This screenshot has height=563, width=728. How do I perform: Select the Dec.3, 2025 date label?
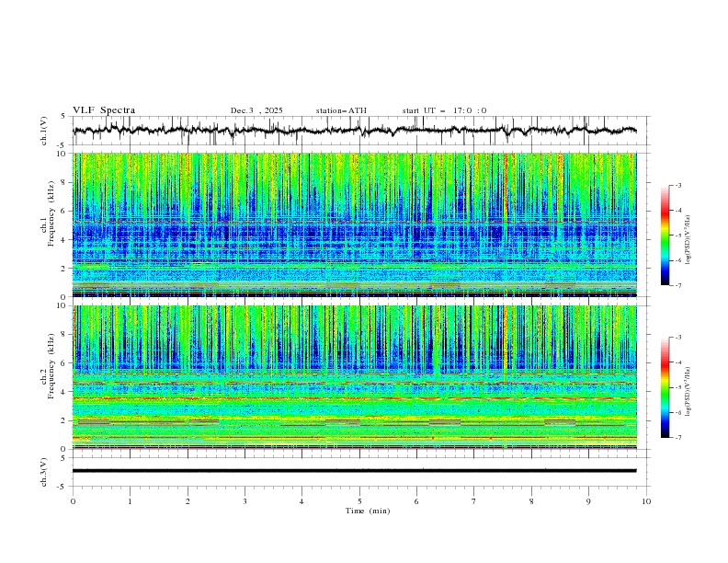coord(256,110)
